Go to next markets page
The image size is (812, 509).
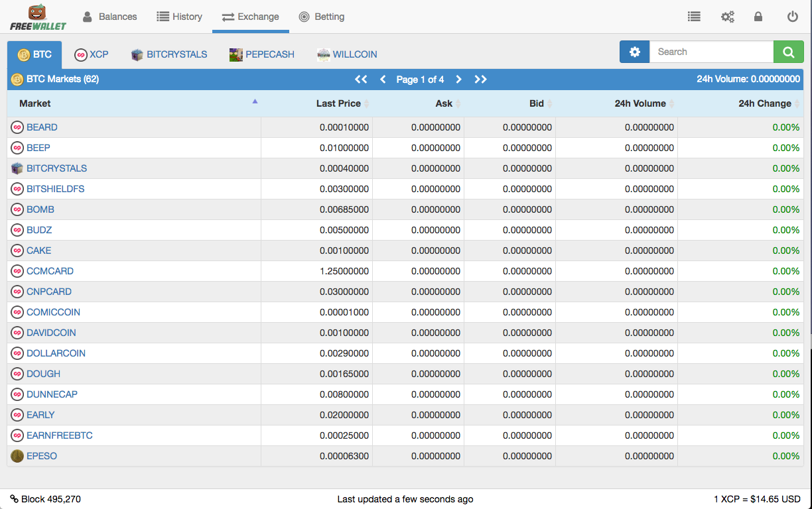click(458, 80)
